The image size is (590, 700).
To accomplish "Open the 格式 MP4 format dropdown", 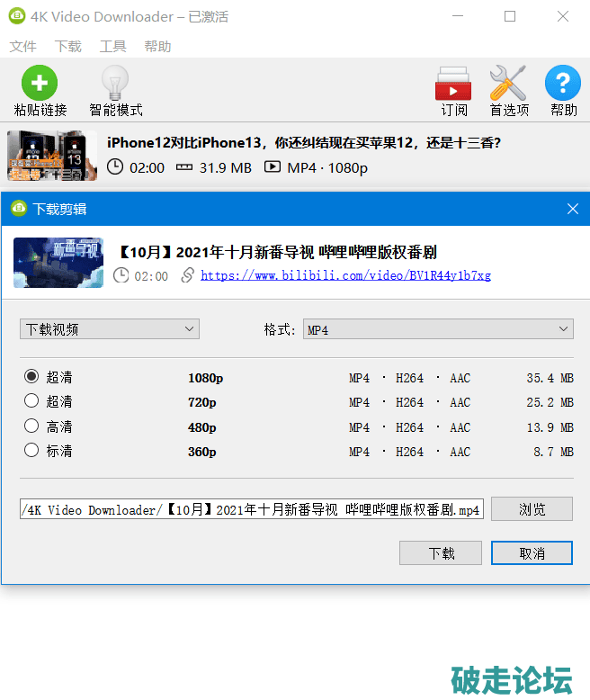I will point(438,330).
